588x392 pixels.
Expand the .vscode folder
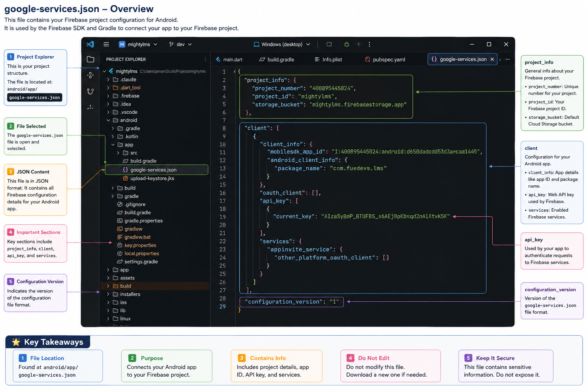pyautogui.click(x=108, y=112)
